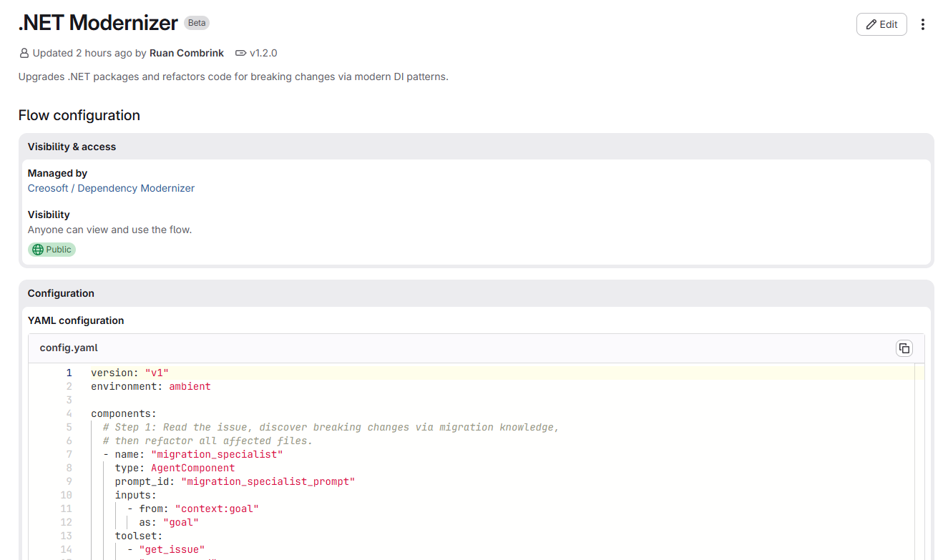Image resolution: width=948 pixels, height=560 pixels.
Task: Click the link icon before v1.2.0
Action: coord(240,53)
